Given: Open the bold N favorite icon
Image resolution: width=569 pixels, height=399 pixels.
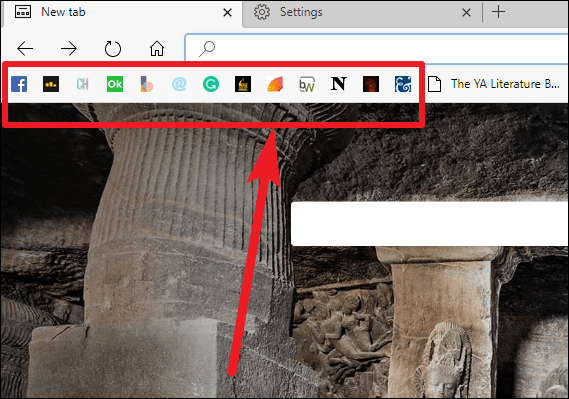Looking at the screenshot, I should pyautogui.click(x=339, y=84).
